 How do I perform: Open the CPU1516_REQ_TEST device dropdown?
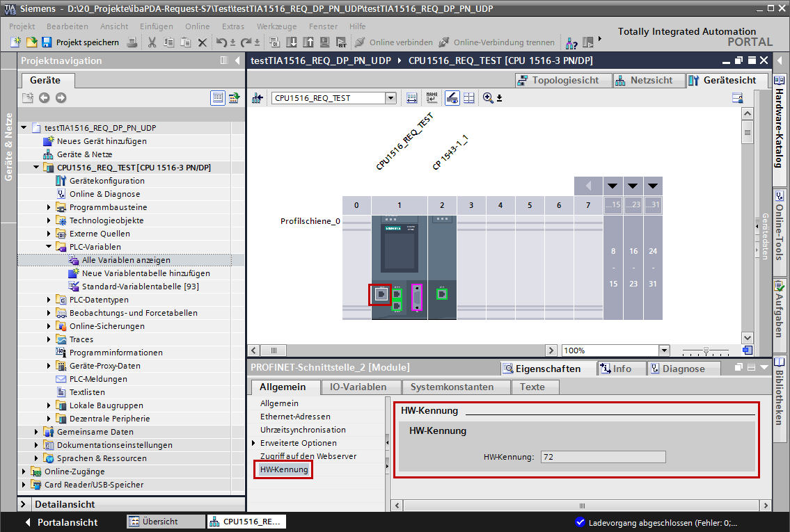(390, 98)
